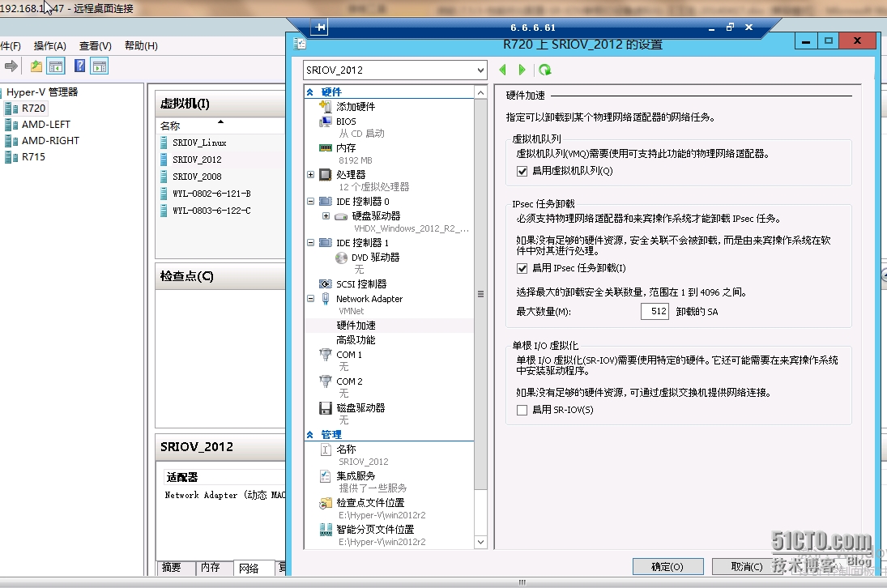Click the green refresh icon in settings
Viewport: 887px width, 588px height.
coord(545,70)
